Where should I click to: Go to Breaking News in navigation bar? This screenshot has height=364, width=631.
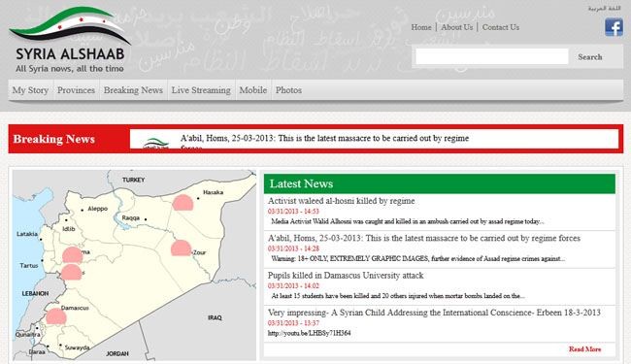(133, 90)
